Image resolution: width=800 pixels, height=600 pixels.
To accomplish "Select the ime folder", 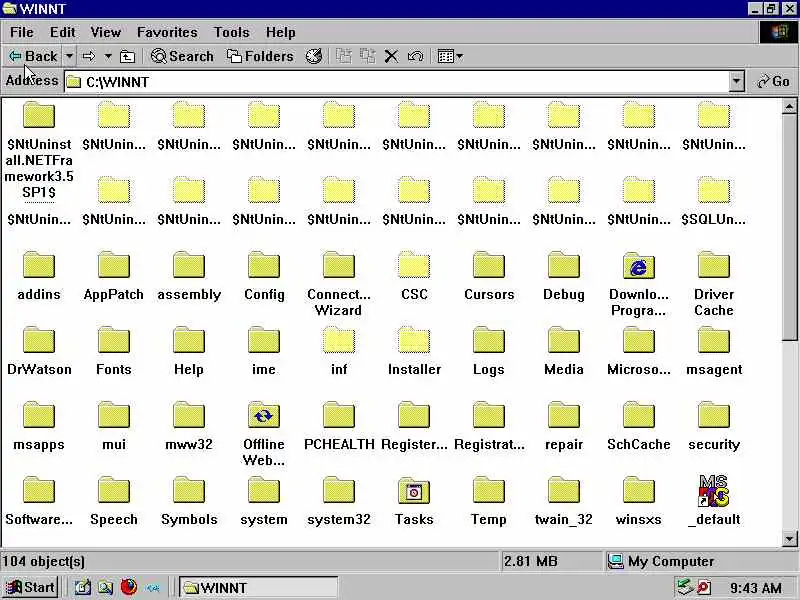I will [x=264, y=351].
